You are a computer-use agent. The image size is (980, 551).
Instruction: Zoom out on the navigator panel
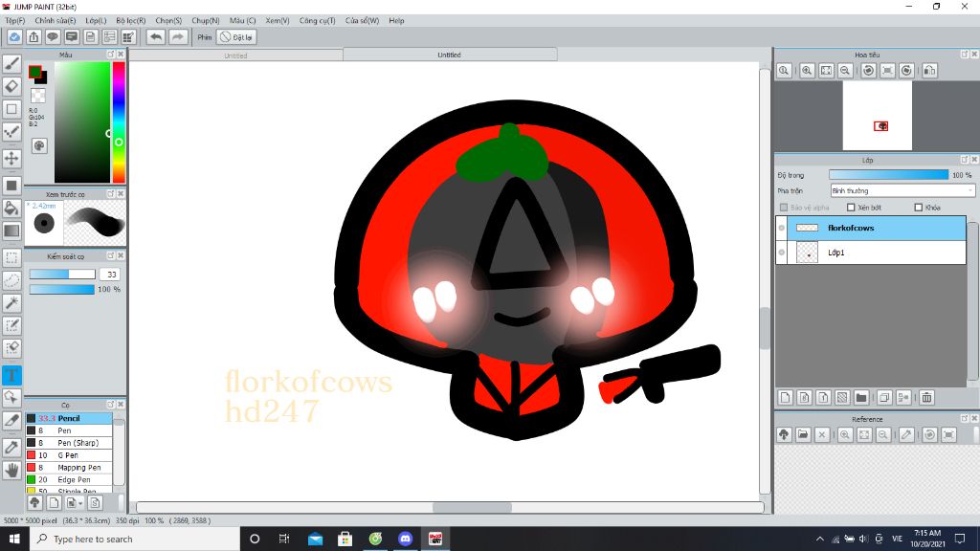[845, 71]
